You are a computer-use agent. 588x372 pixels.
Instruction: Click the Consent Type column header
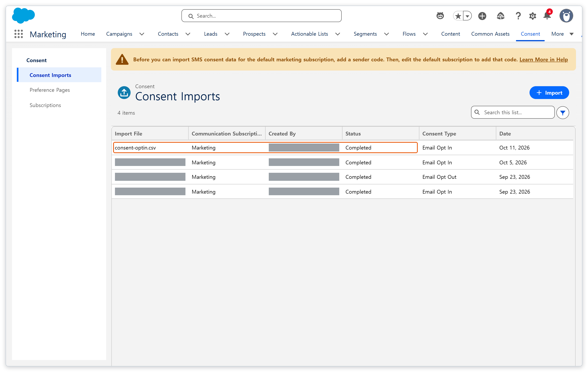click(x=458, y=134)
